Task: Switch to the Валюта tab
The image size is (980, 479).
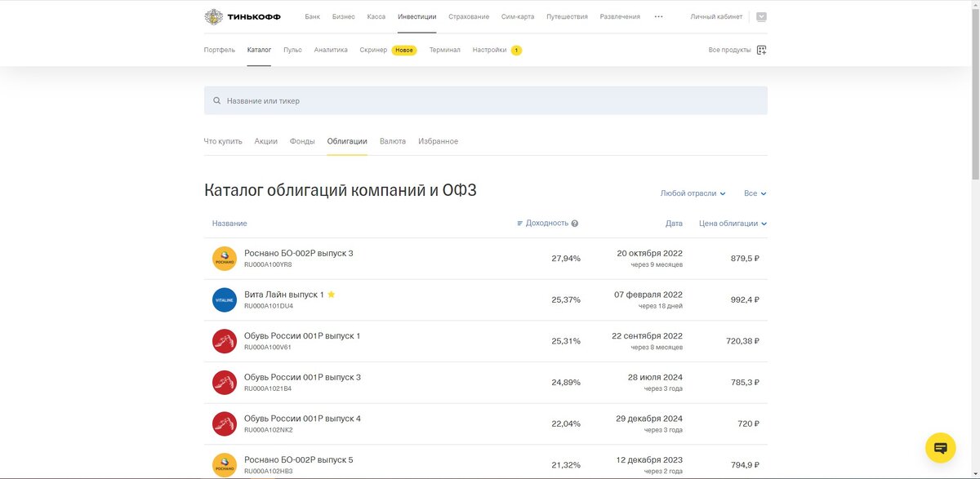Action: (x=393, y=141)
